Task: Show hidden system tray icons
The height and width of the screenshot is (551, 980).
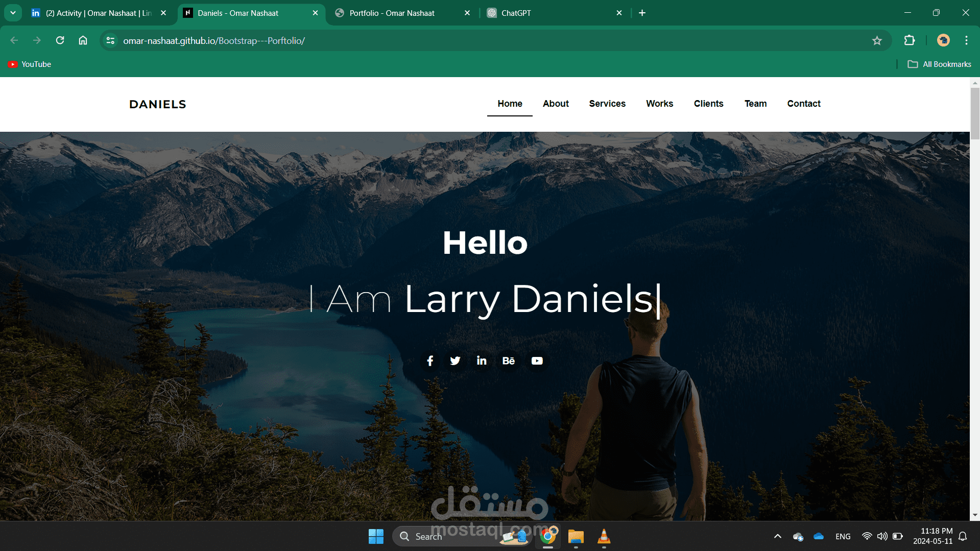Action: click(777, 536)
